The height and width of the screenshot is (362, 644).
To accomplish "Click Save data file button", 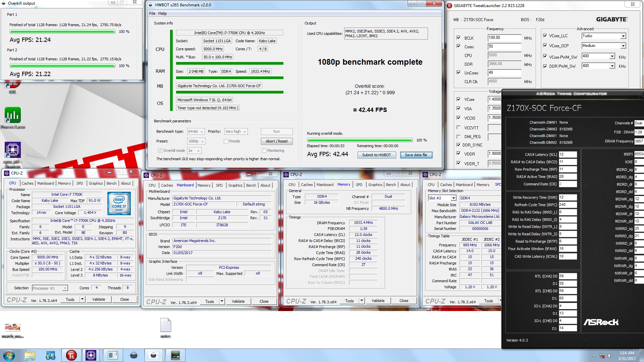I will [x=416, y=155].
